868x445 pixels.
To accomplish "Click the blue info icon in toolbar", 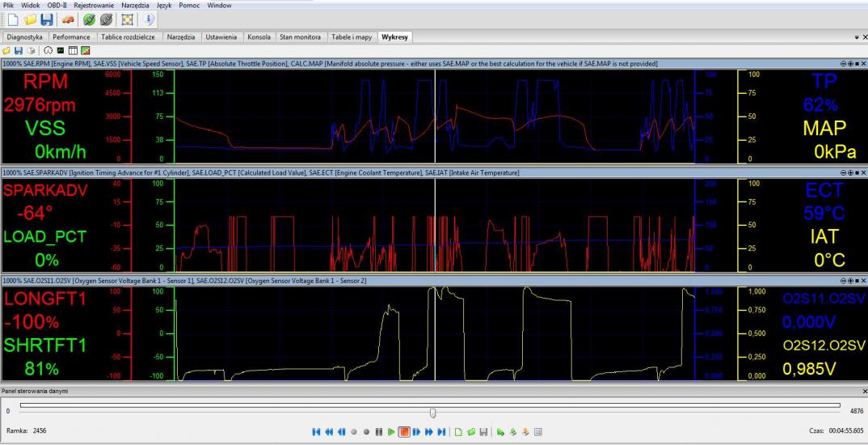I will coord(150,19).
